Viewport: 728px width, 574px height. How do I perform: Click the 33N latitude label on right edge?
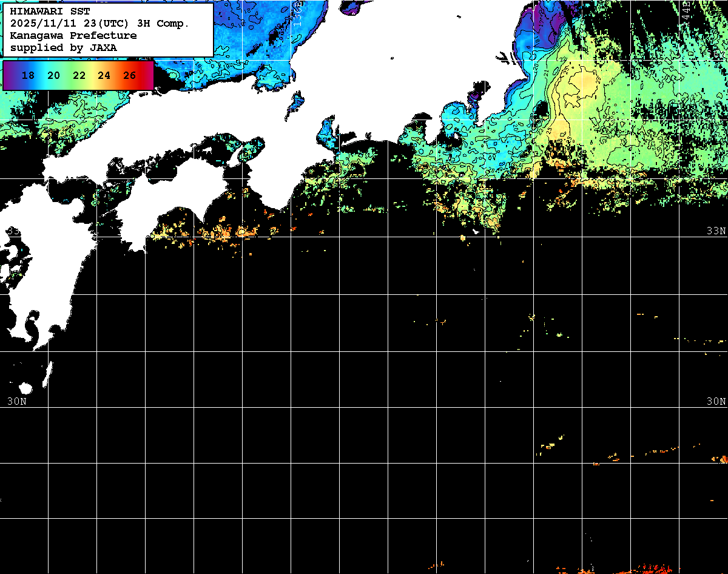[x=716, y=231]
